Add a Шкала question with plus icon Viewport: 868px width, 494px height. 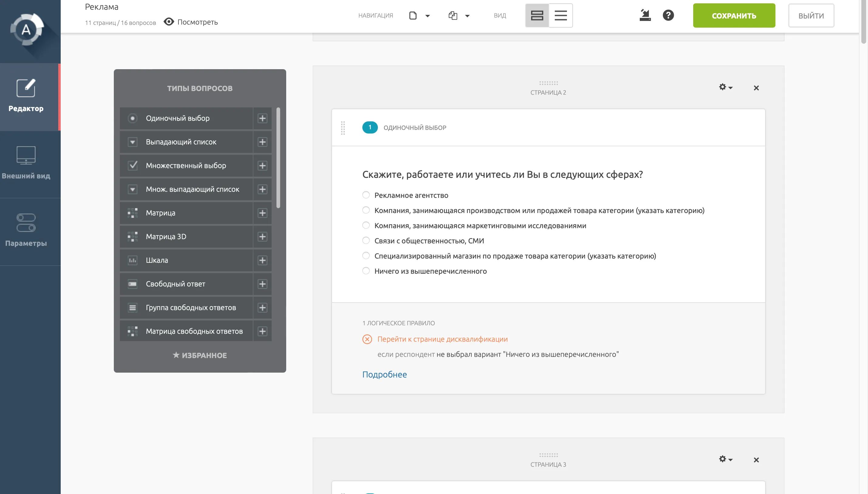tap(262, 260)
